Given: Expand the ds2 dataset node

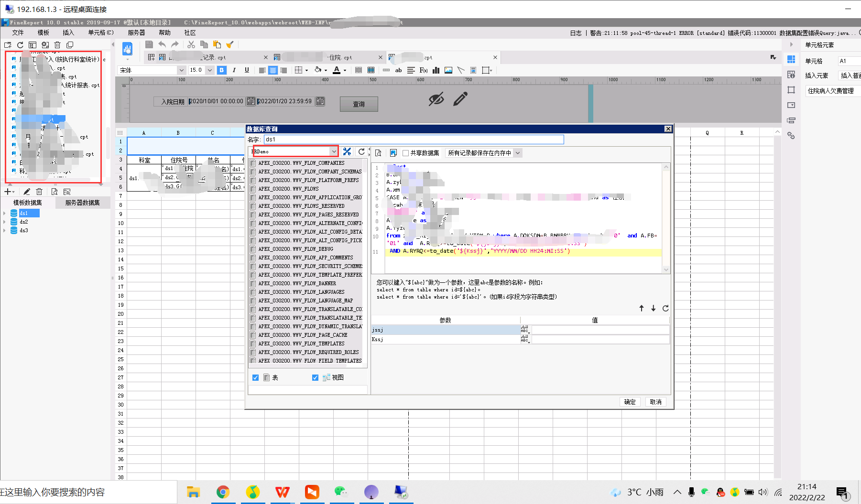Looking at the screenshot, I should click(x=5, y=222).
